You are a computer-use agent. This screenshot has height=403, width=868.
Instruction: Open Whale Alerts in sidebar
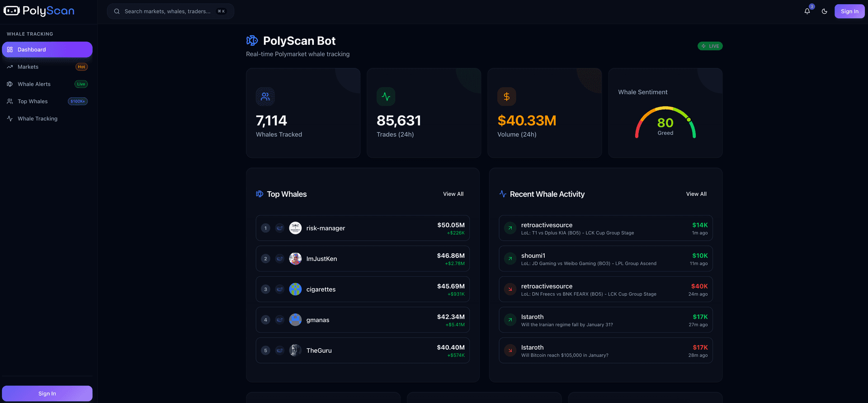34,84
